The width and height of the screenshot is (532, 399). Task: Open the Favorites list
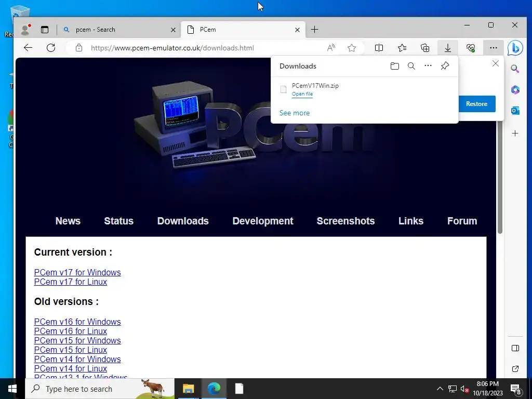pyautogui.click(x=402, y=48)
